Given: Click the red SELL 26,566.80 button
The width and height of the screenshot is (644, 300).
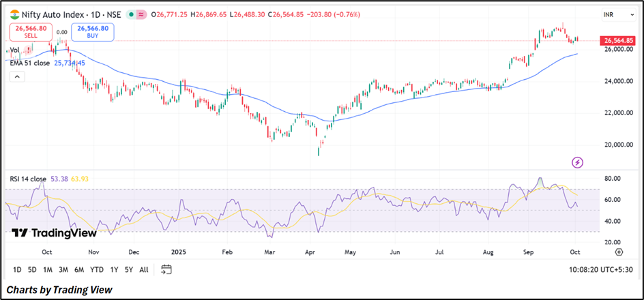Looking at the screenshot, I should pos(29,31).
